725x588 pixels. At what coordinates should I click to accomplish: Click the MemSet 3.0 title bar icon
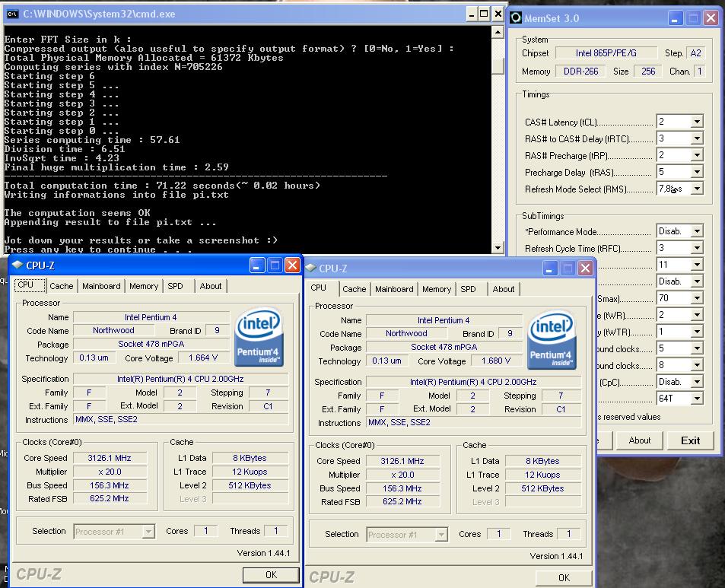tap(516, 18)
